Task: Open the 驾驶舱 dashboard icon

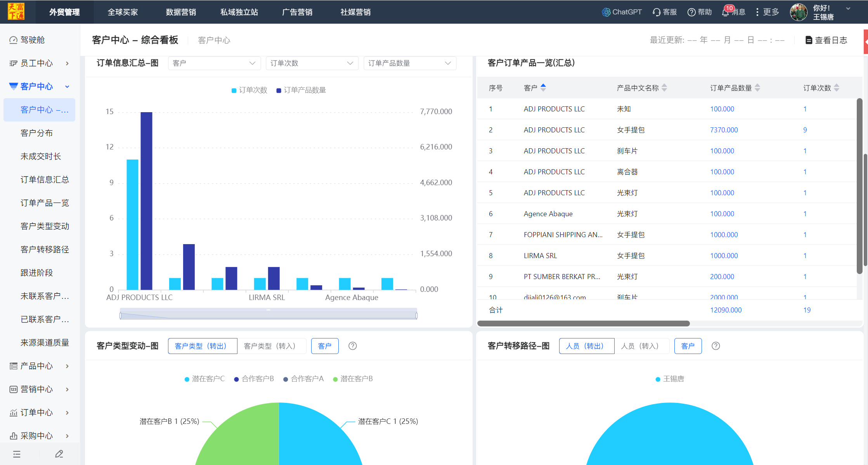Action: 14,40
